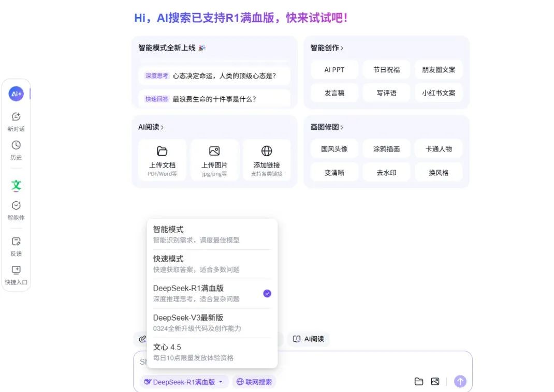
Task: Click the paperclip attachment icon above input
Action: (x=142, y=339)
